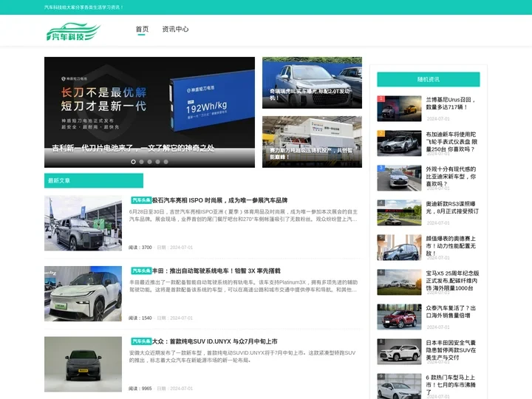This screenshot has width=532, height=399.
Task: Open article 极石汽车亮相 ISPO 时尚展
Action: pyautogui.click(x=219, y=200)
